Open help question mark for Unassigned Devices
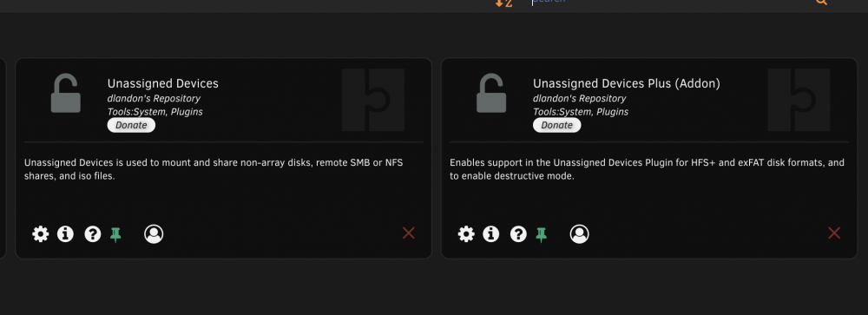868x315 pixels. pos(93,234)
